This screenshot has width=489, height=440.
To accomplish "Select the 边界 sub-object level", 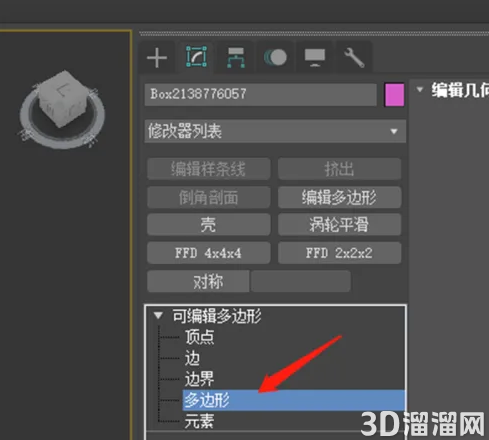I will coord(199,379).
